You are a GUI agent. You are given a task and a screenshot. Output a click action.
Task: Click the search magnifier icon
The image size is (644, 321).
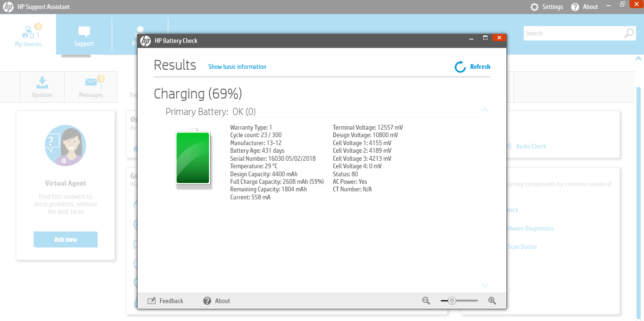tap(628, 33)
